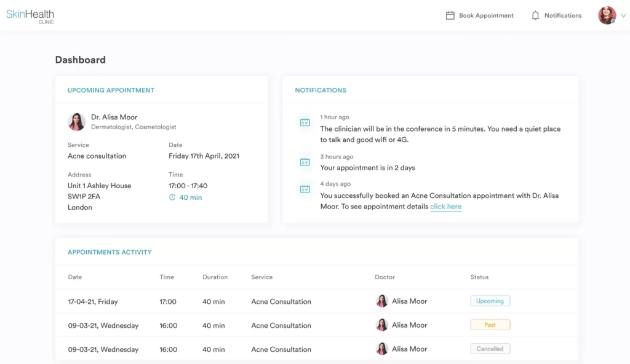Click Alisa Moor's thumbnail in the Upcoming row
The image size is (630, 364).
381,301
